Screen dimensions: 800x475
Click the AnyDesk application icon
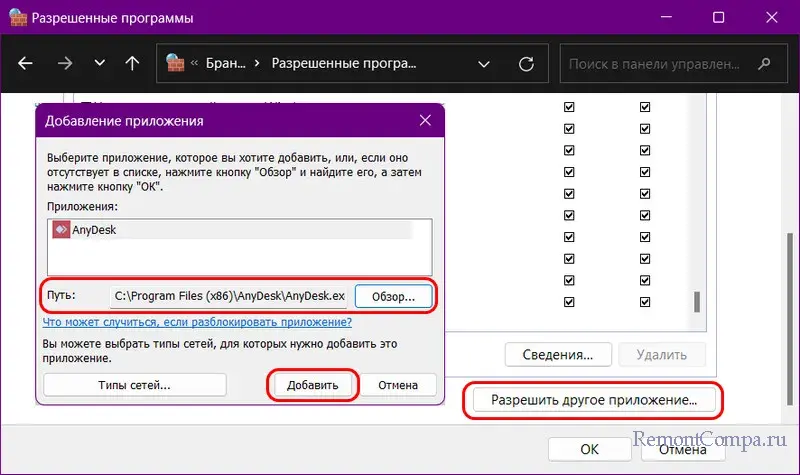pos(61,230)
